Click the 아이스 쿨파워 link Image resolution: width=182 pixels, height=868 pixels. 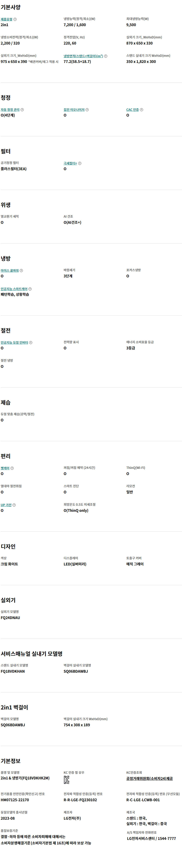click(x=10, y=270)
